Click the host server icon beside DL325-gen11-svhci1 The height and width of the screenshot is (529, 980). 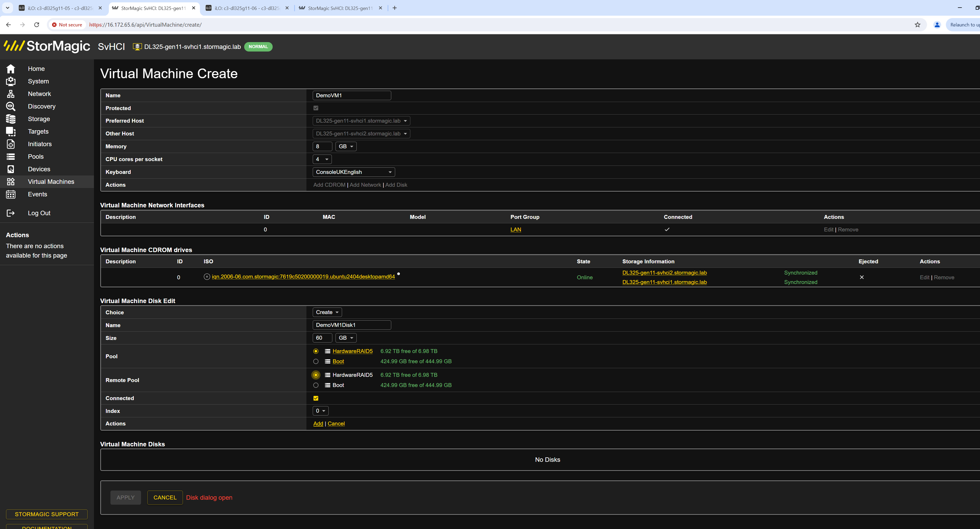(x=137, y=47)
